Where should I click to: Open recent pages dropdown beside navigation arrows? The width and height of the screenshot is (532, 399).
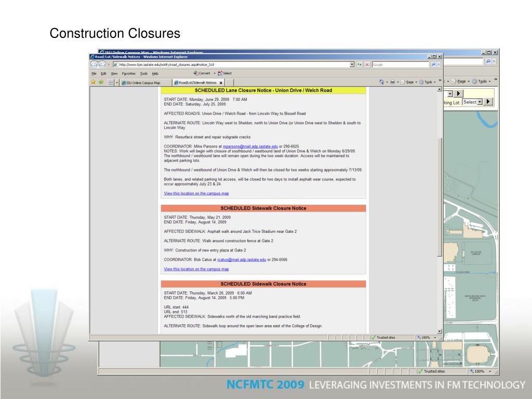tap(109, 64)
